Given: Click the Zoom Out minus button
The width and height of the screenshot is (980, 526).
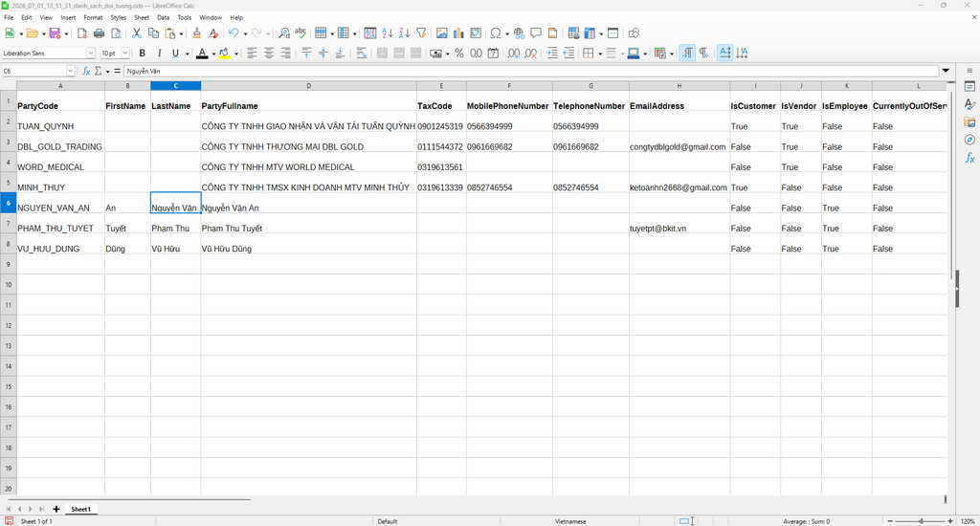Looking at the screenshot, I should coord(890,521).
